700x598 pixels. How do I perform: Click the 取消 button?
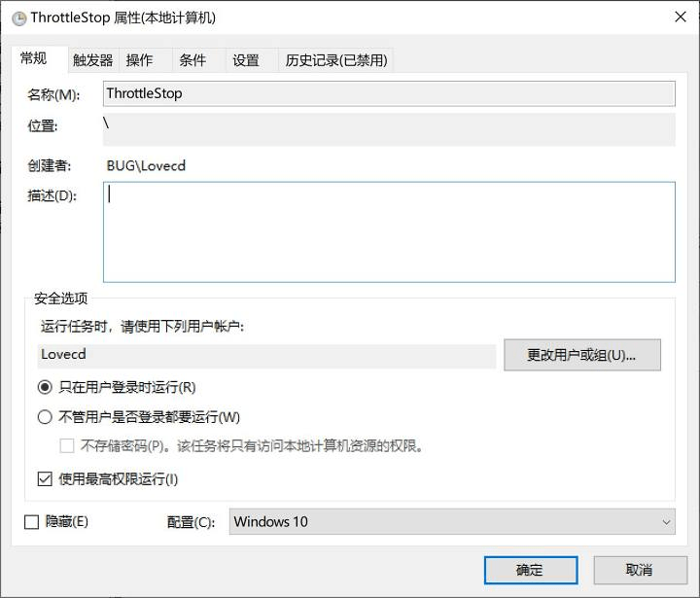(x=640, y=571)
